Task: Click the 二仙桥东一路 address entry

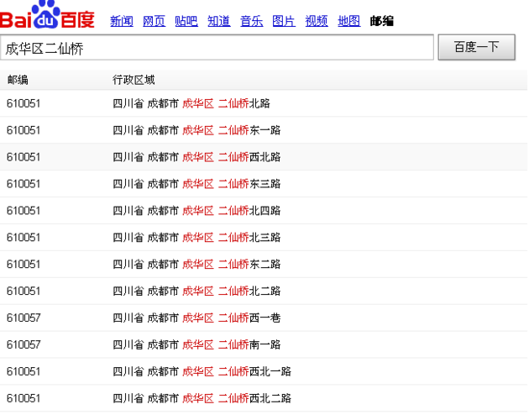Action: click(x=196, y=130)
